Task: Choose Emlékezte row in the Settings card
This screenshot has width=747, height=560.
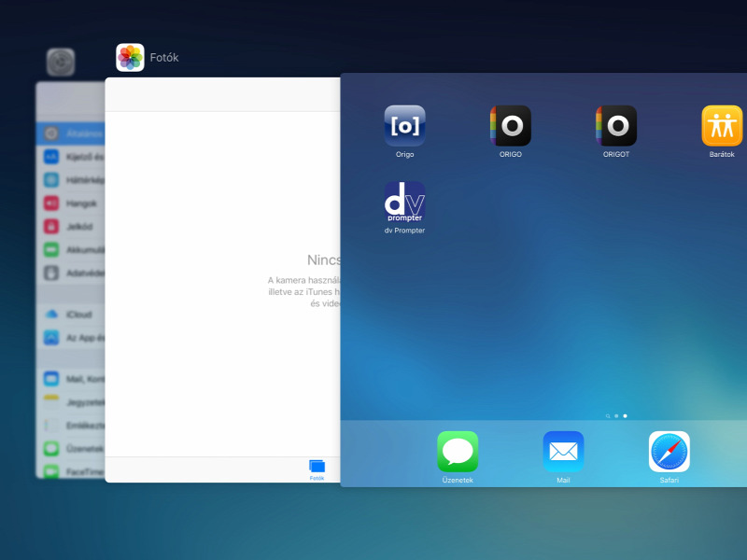Action: point(71,426)
